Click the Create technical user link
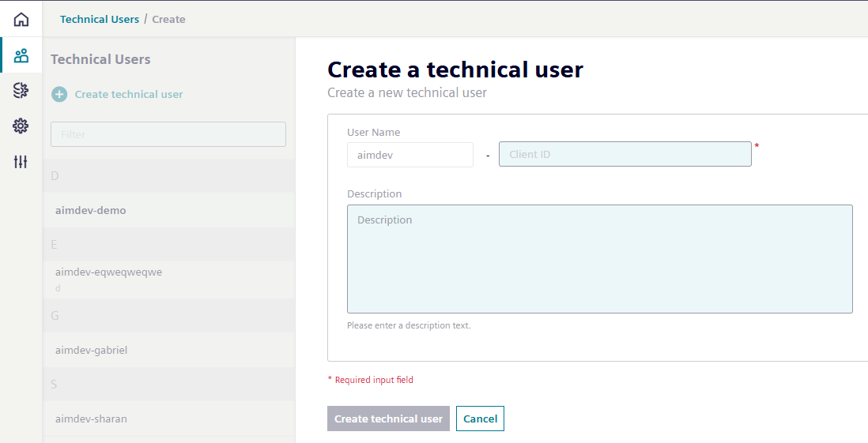The height and width of the screenshot is (443, 868). (x=128, y=95)
